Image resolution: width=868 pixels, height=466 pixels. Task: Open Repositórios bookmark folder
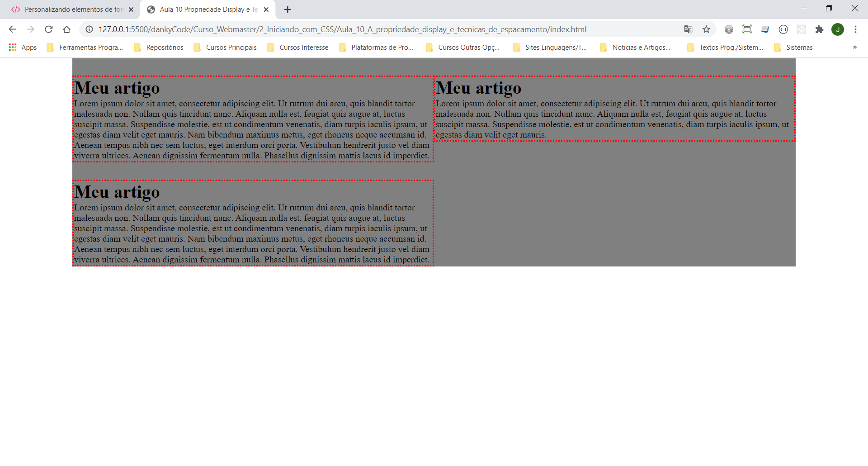(159, 48)
